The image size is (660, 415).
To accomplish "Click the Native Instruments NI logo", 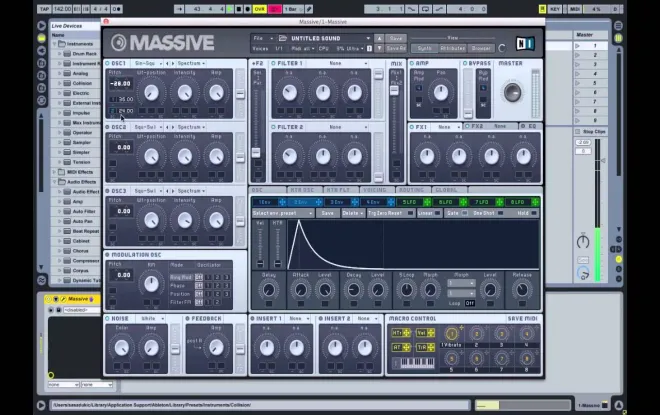I will pos(525,43).
